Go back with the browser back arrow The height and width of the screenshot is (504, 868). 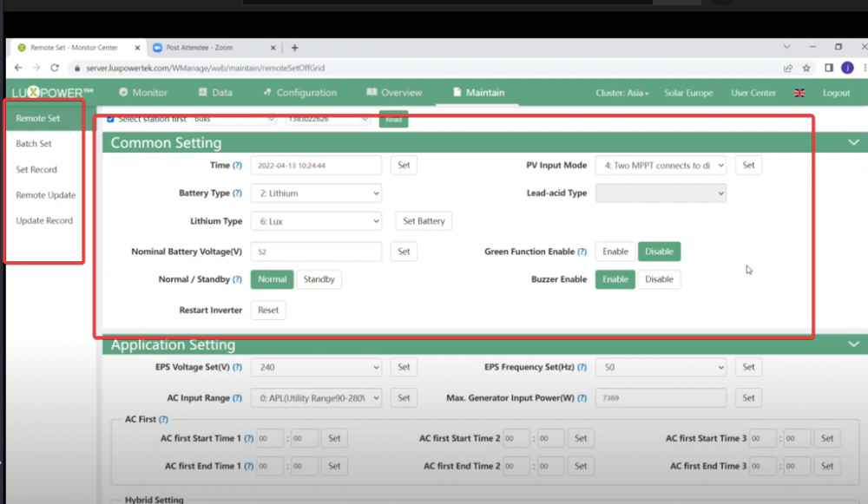click(18, 68)
